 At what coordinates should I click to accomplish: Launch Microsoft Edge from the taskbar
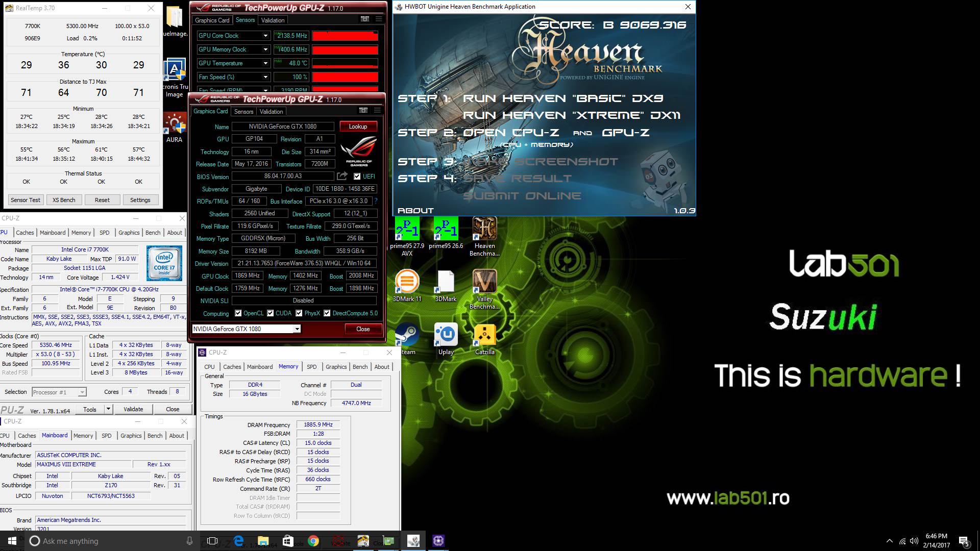coord(238,541)
